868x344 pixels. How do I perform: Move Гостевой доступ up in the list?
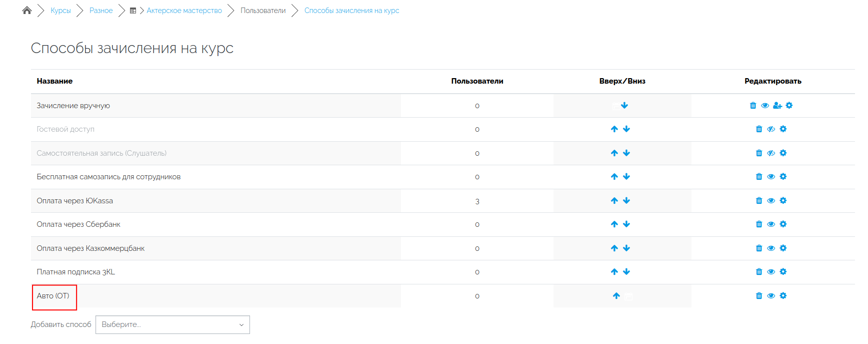(614, 129)
